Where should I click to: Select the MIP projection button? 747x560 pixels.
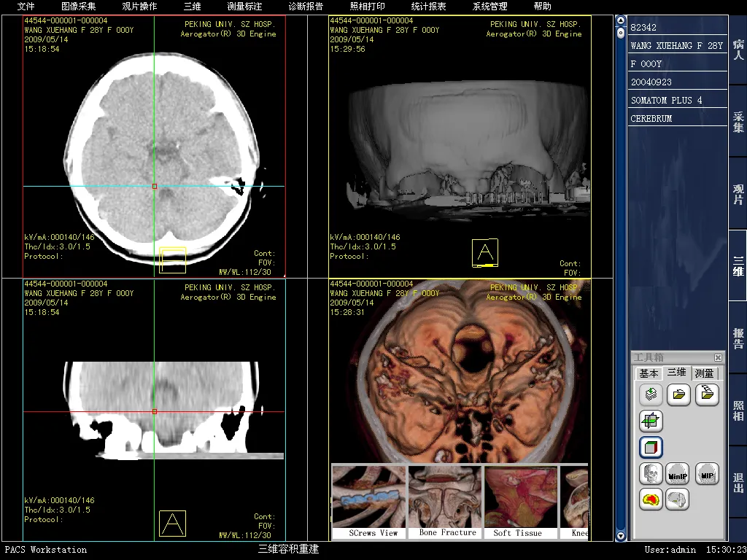(x=706, y=474)
